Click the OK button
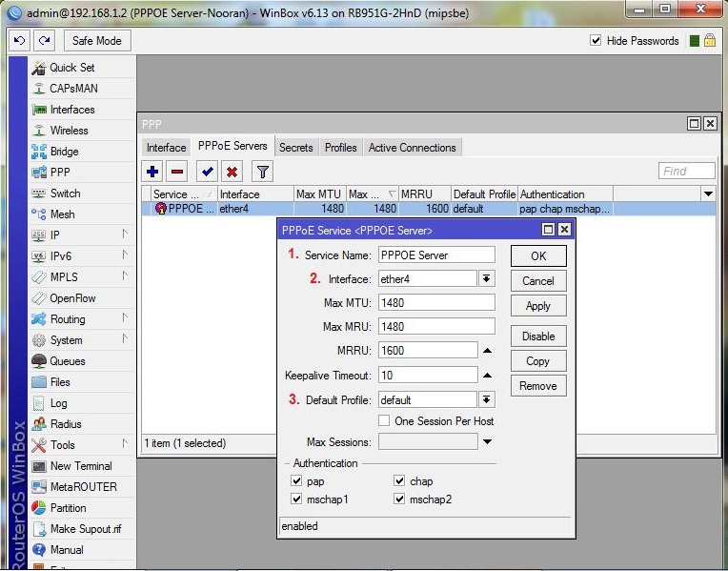This screenshot has height=571, width=728. 538,256
